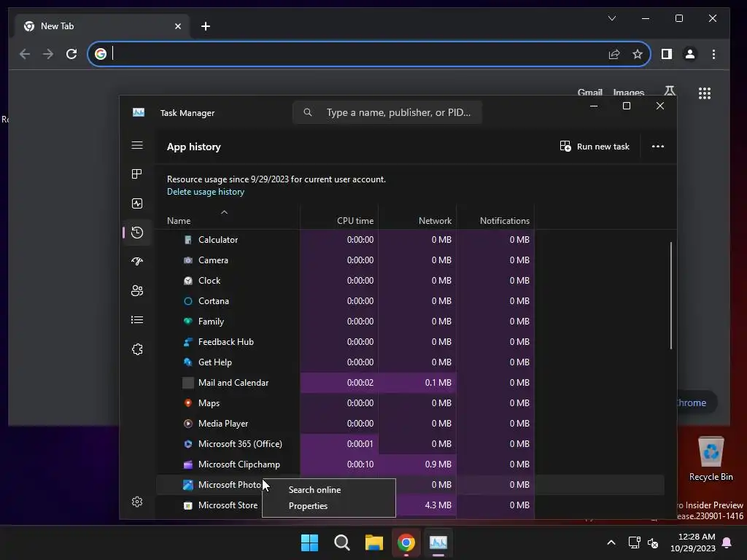Viewport: 747px width, 560px height.
Task: Open File Explorer from taskbar
Action: click(x=374, y=542)
